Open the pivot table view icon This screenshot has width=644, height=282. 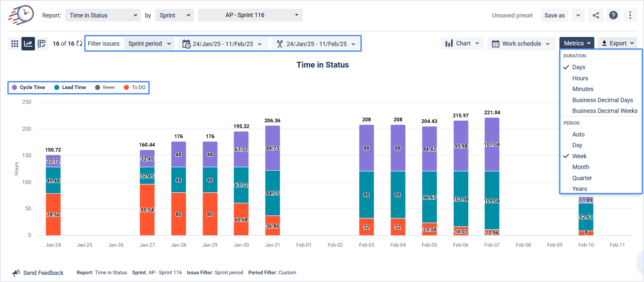click(41, 44)
